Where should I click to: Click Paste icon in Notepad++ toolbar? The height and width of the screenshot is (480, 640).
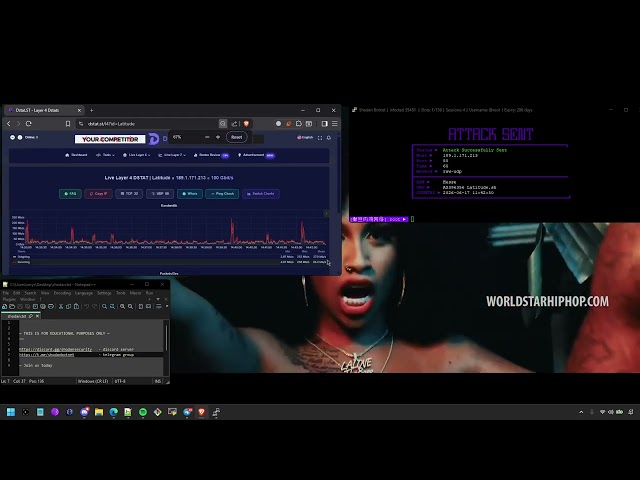[76, 307]
